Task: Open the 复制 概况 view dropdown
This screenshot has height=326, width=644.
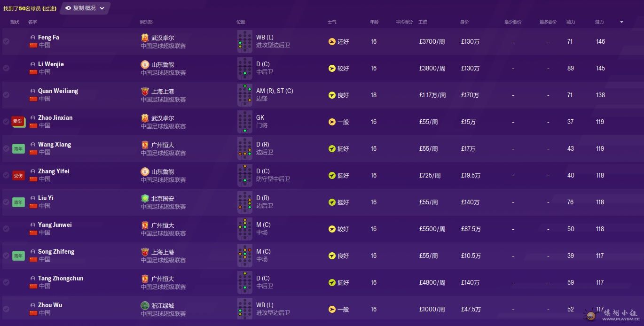Action: 85,8
